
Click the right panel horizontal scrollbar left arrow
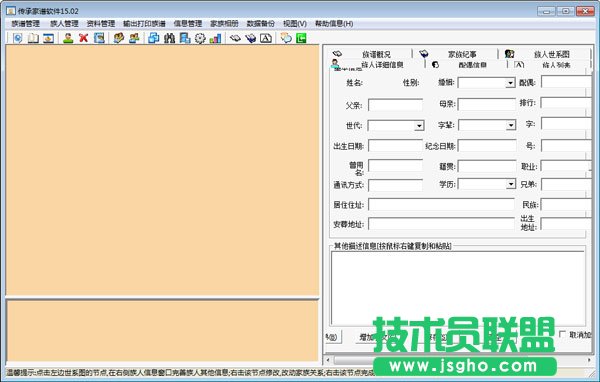(x=328, y=360)
